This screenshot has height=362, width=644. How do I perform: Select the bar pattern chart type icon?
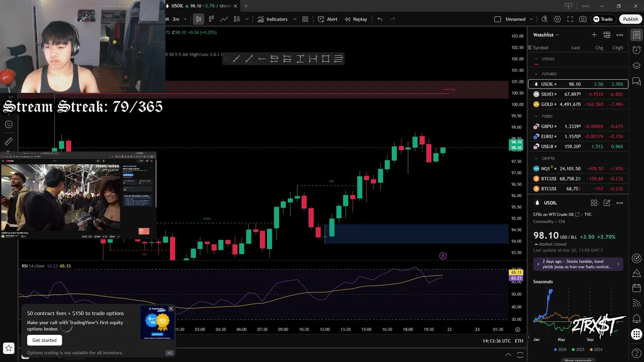211,19
